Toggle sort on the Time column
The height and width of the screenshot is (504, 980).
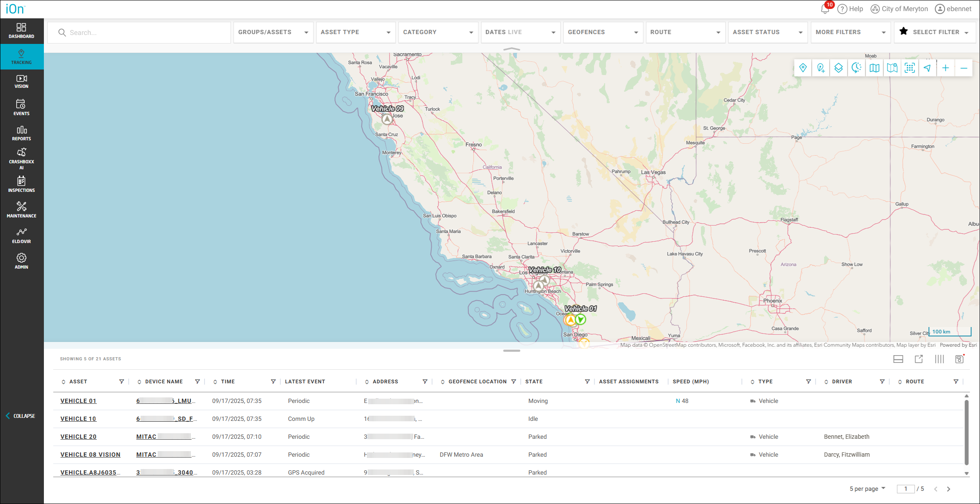215,382
